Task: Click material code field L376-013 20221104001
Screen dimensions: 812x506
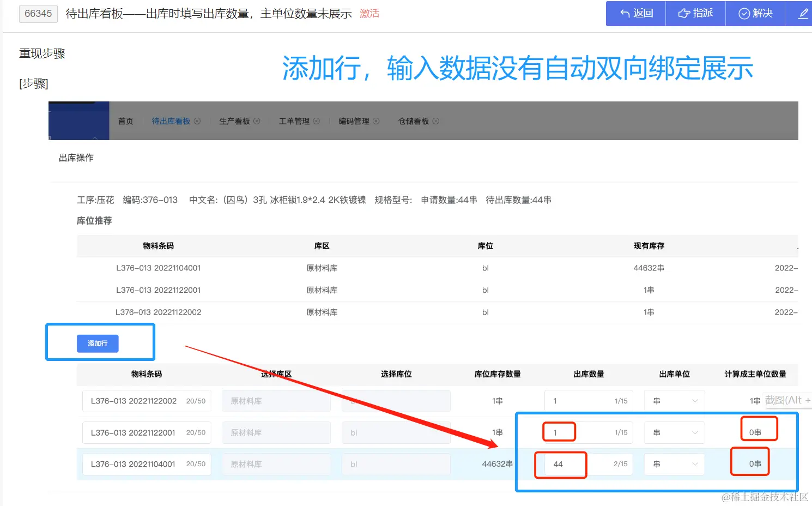Action: click(147, 464)
